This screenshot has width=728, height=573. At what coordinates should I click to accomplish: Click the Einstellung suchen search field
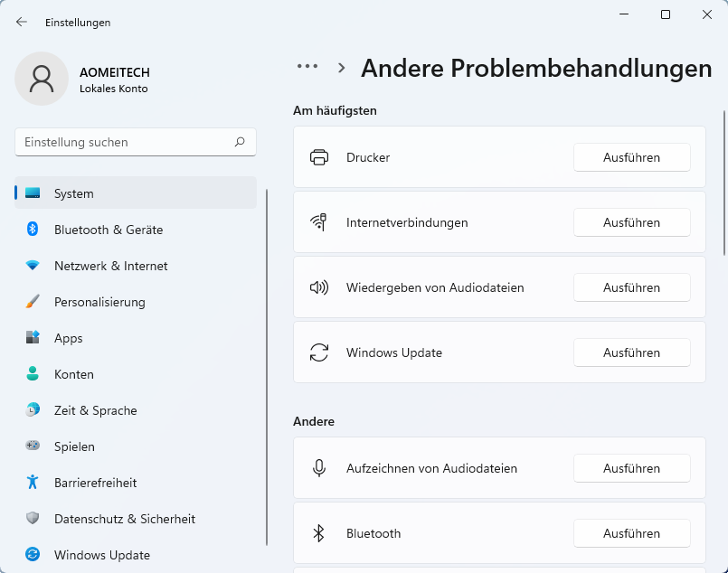coord(122,142)
